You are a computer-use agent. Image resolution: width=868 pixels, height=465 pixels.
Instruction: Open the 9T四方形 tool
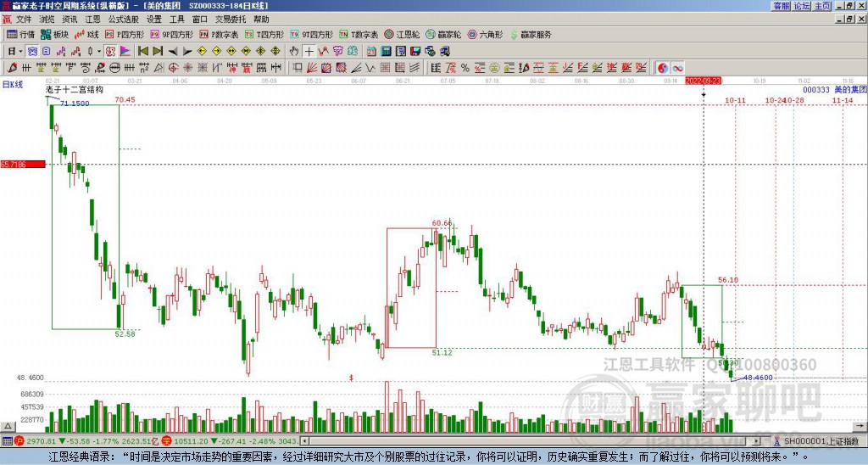tap(311, 34)
